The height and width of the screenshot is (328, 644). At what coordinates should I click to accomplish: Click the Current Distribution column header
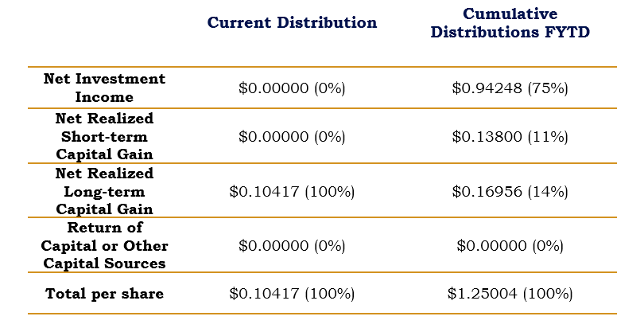[292, 22]
